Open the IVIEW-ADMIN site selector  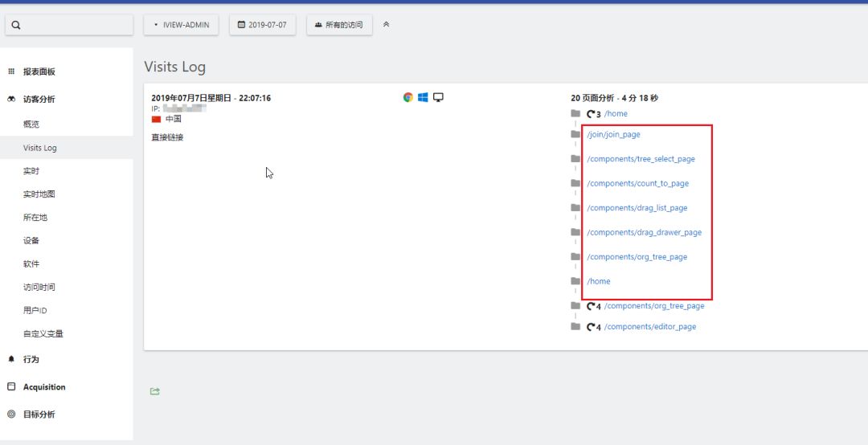181,25
